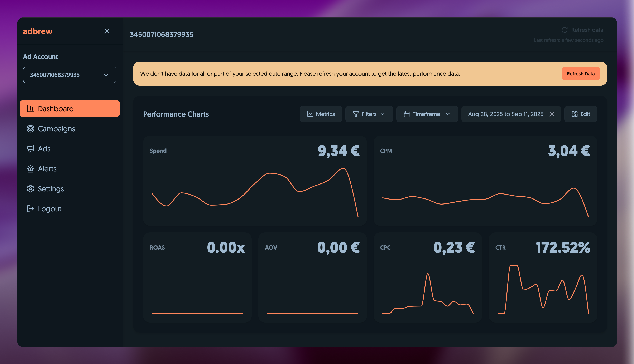Open the Ad Account dropdown 3450071068379935

click(x=69, y=75)
